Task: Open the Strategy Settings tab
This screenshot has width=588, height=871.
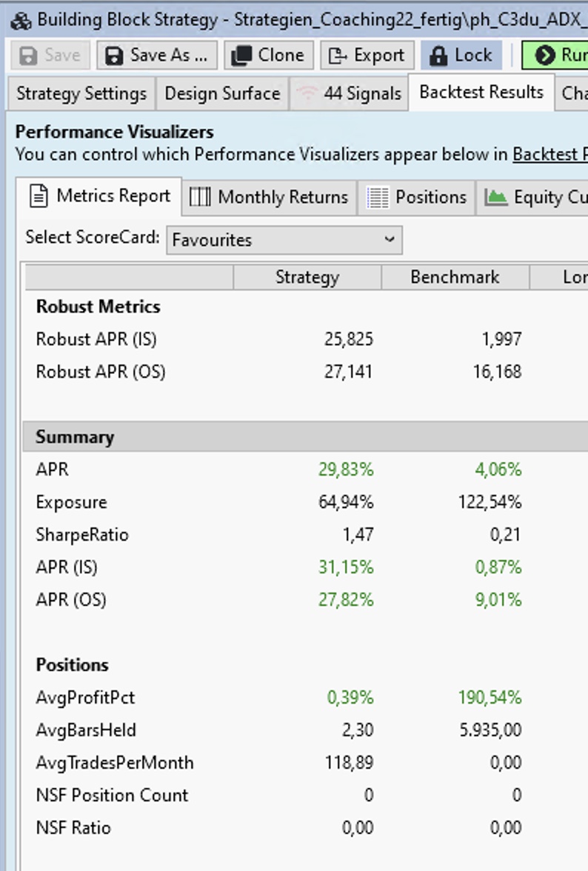Action: tap(81, 93)
